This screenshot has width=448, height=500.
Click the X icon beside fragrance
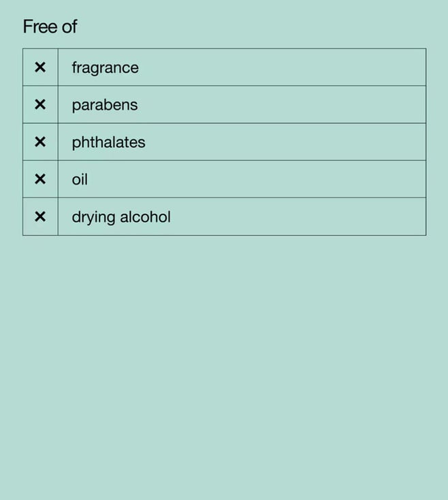click(40, 67)
